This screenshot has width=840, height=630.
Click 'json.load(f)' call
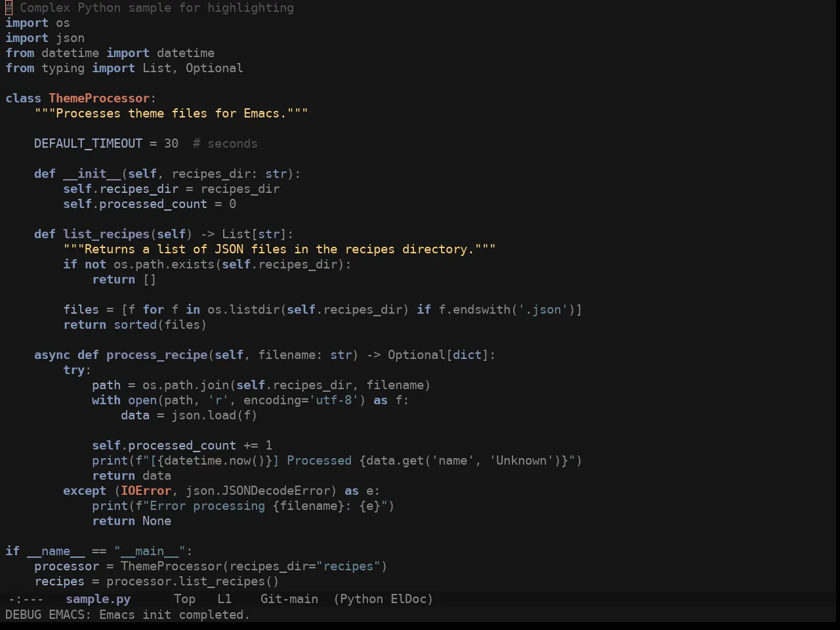[x=215, y=415]
